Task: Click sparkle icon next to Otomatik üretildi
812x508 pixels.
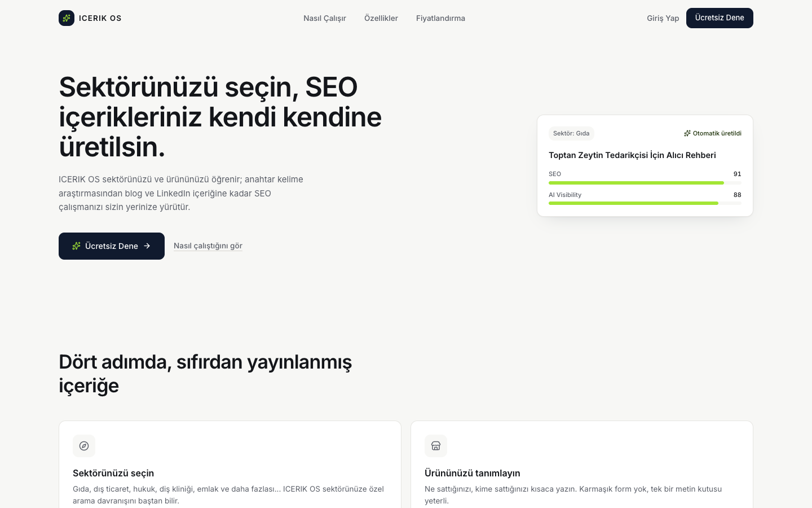Action: [x=687, y=133]
